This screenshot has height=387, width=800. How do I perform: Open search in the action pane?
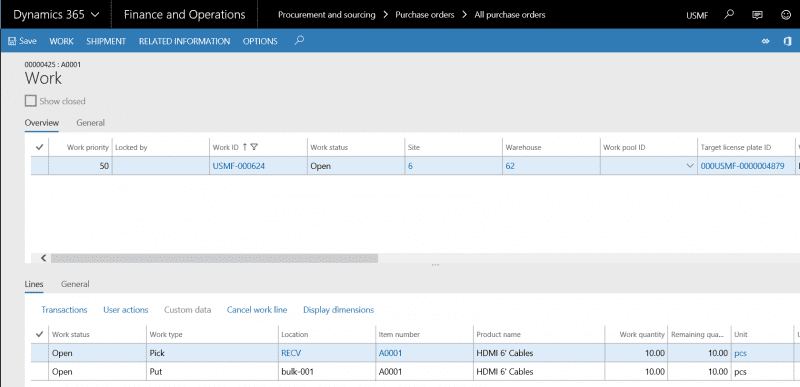(299, 41)
